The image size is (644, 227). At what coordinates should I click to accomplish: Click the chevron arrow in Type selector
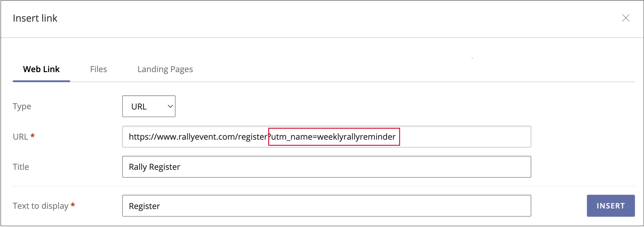pyautogui.click(x=170, y=106)
